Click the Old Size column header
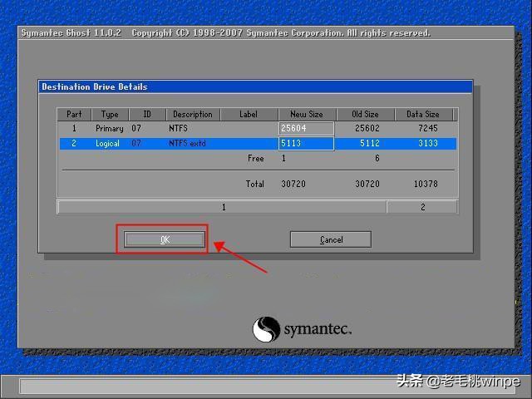Viewport: 532px width, 399px height. (x=366, y=115)
